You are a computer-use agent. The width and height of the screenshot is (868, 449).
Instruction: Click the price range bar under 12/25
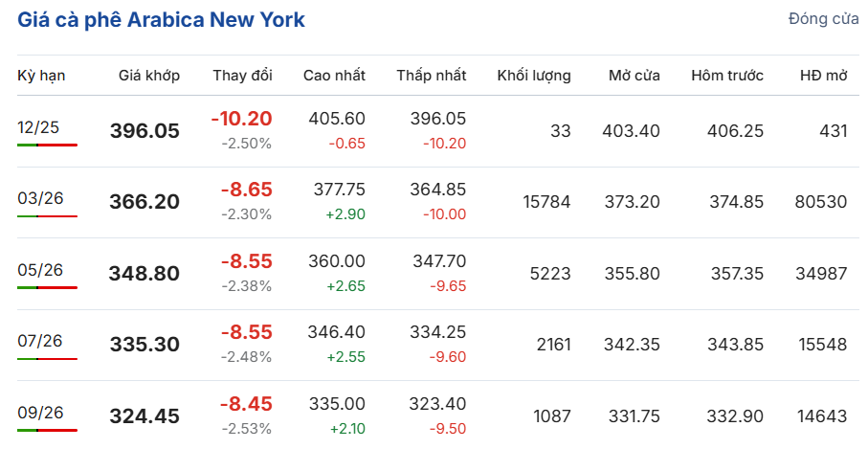[47, 145]
